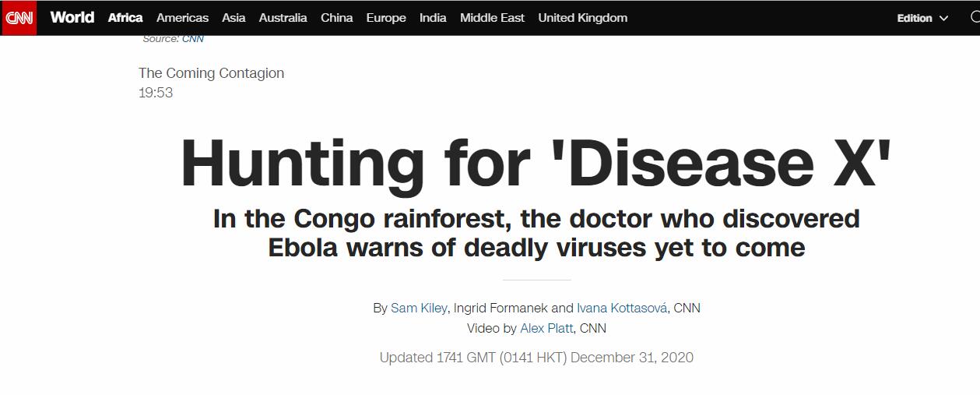The height and width of the screenshot is (395, 980).
Task: Follow the CNN source link
Action: tap(193, 38)
